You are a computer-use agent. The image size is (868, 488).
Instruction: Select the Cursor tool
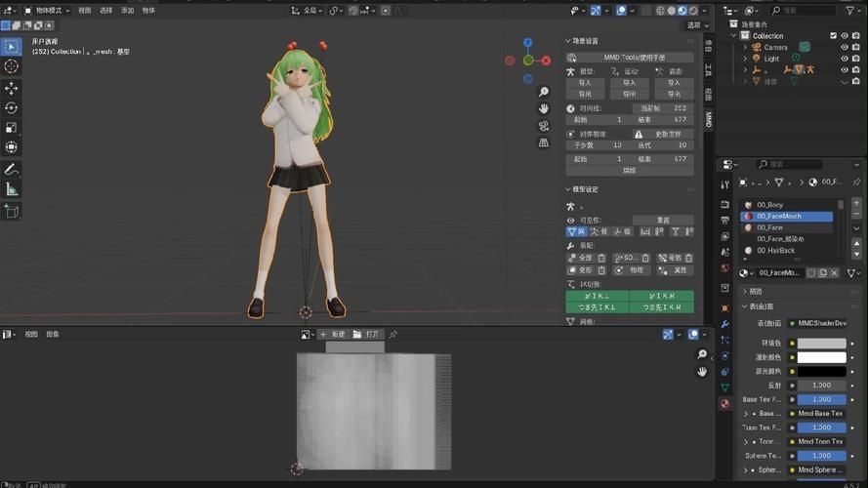11,66
